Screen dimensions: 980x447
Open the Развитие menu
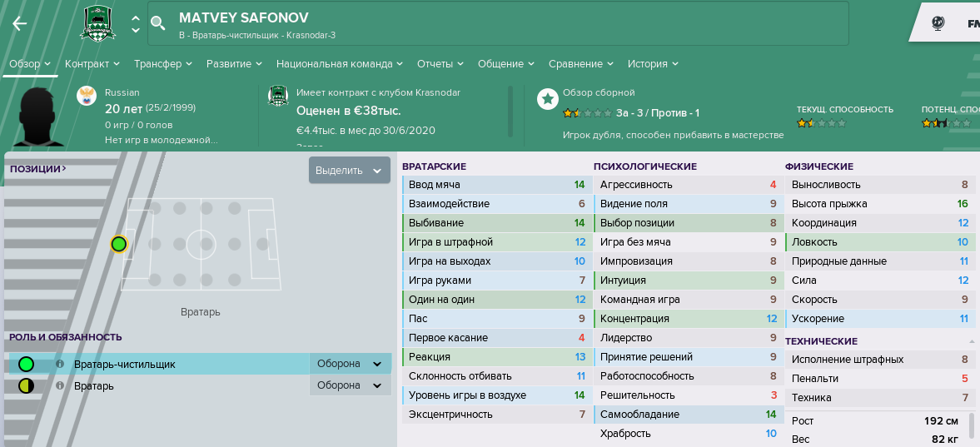[234, 64]
